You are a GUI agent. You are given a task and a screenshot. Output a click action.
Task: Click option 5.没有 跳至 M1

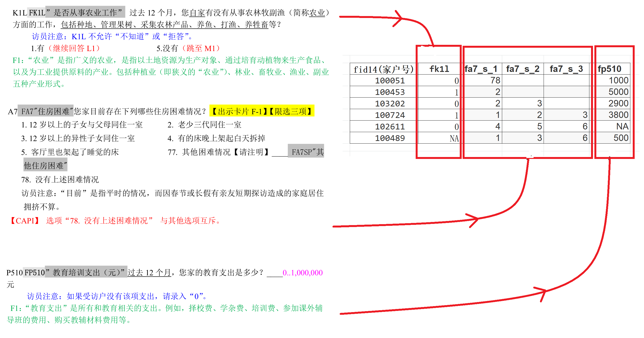[x=188, y=48]
